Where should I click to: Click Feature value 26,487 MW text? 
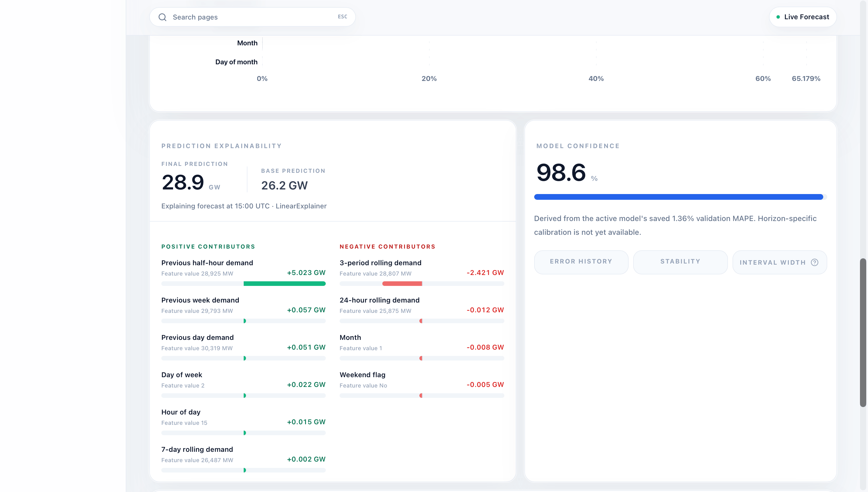pos(197,460)
